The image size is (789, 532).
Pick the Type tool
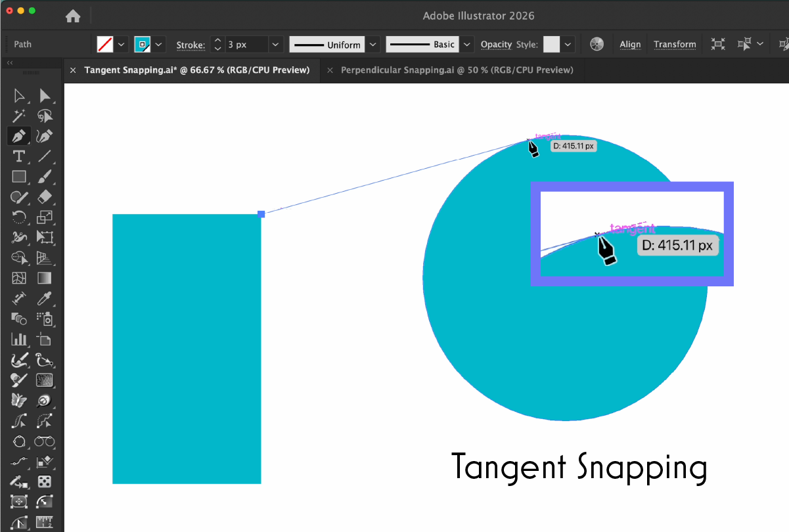[x=19, y=156]
